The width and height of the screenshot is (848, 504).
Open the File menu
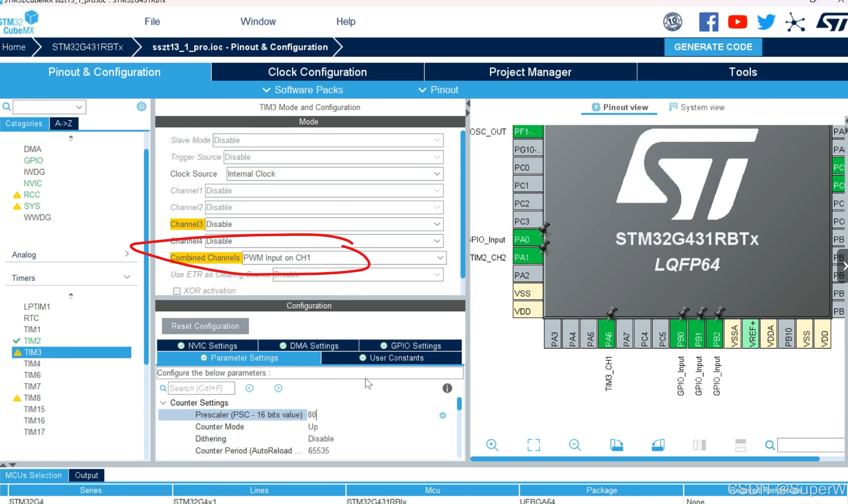point(152,21)
